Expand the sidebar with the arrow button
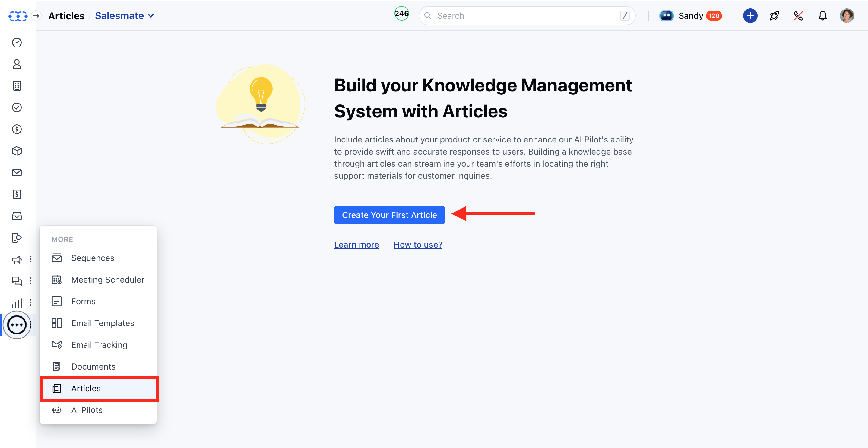Screen dimensions: 868x448 coord(36,16)
